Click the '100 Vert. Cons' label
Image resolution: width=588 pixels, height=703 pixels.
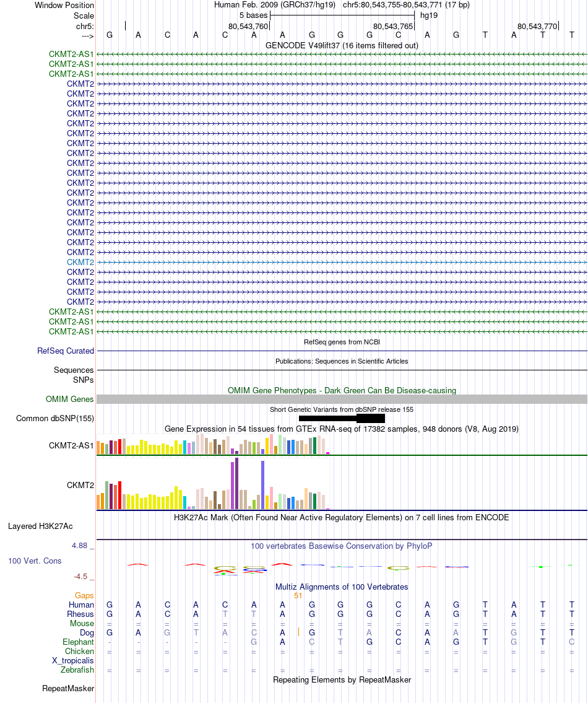(35, 561)
